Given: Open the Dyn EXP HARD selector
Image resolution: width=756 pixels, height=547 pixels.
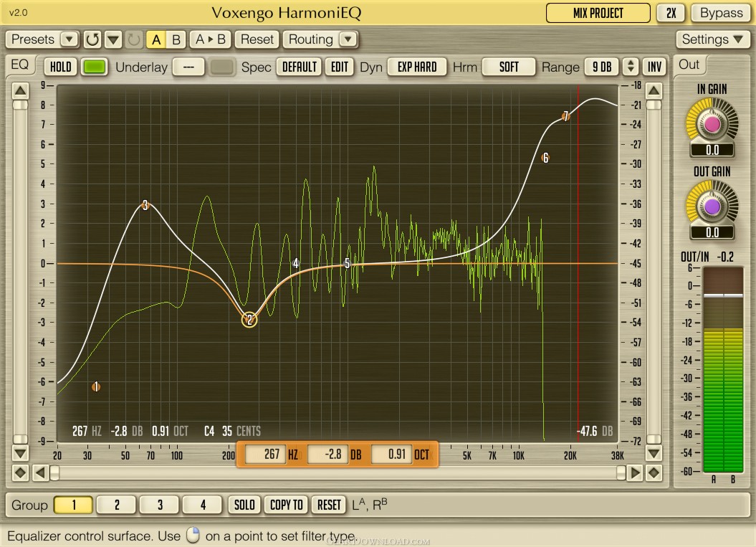Looking at the screenshot, I should [x=417, y=67].
